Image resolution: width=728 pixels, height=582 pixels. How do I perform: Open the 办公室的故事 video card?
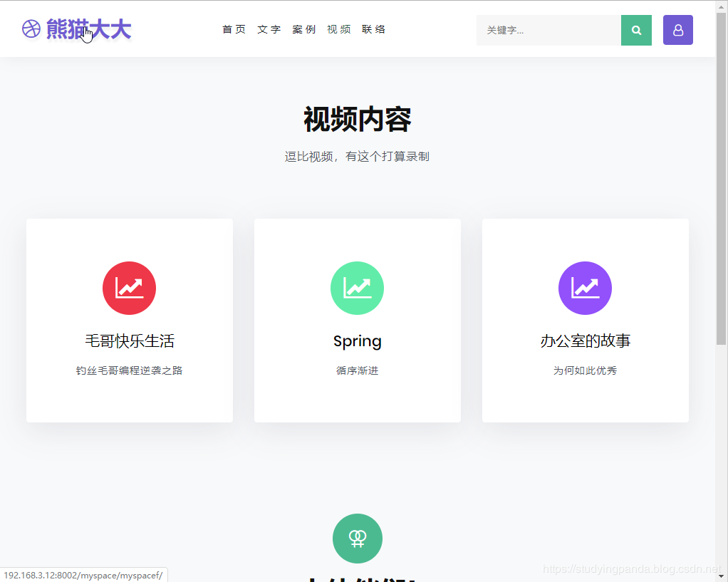[585, 341]
